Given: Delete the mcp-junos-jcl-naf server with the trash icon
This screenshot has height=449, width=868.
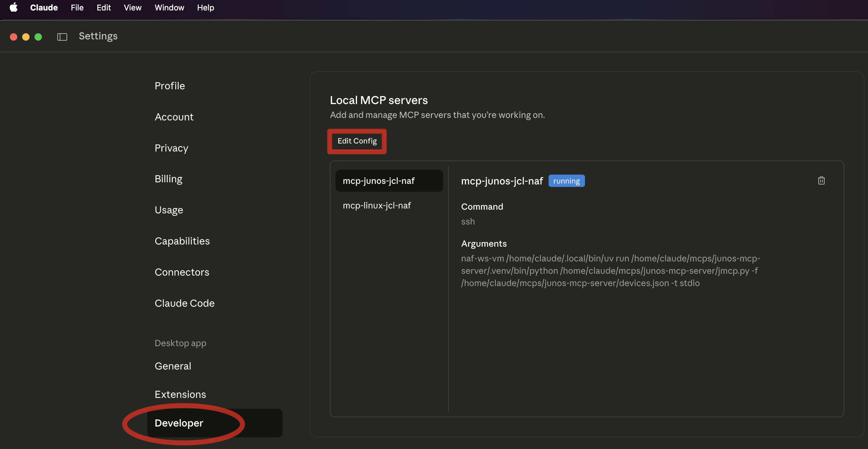Looking at the screenshot, I should [x=821, y=180].
